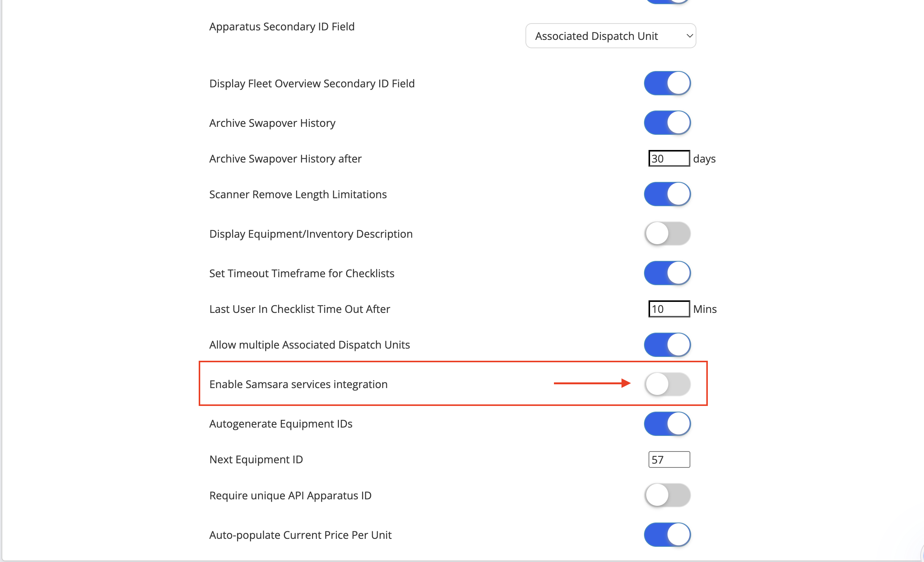924x562 pixels.
Task: Toggle Auto-populate Current Price Per Unit
Action: click(668, 535)
